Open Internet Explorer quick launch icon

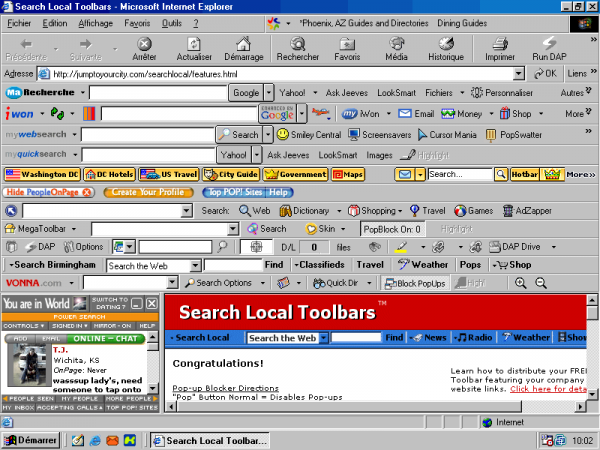click(95, 440)
